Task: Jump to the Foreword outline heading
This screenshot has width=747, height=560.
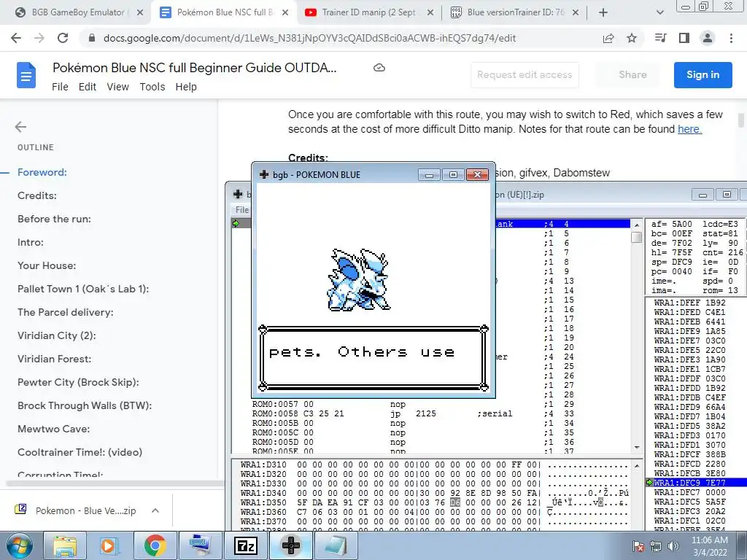Action: [42, 172]
